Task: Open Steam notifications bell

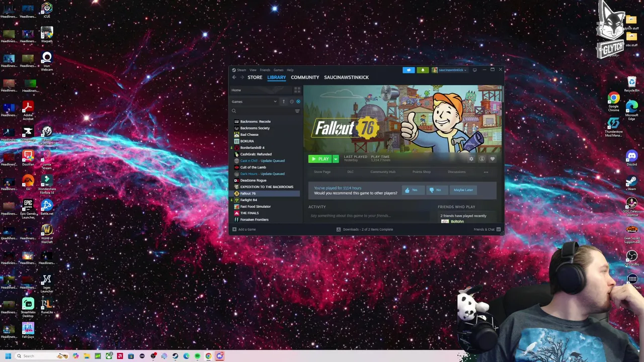Action: 423,70
